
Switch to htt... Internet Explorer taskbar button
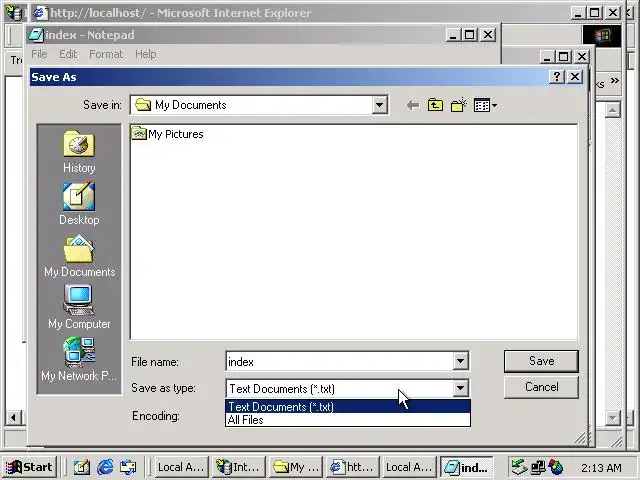353,467
